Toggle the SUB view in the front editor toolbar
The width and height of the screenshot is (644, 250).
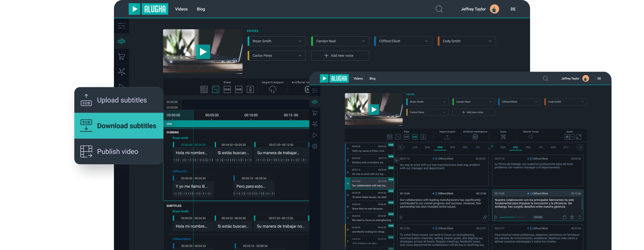415,137
